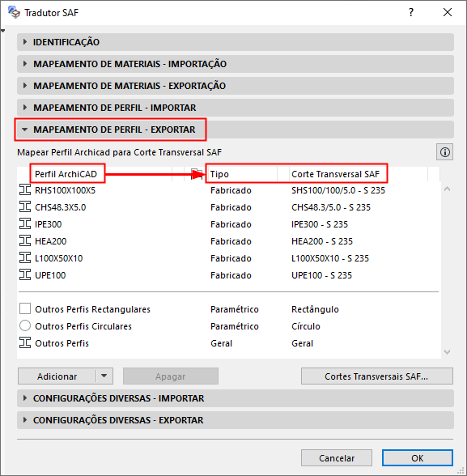The width and height of the screenshot is (467, 476).
Task: Click the Apagar button
Action: click(171, 376)
